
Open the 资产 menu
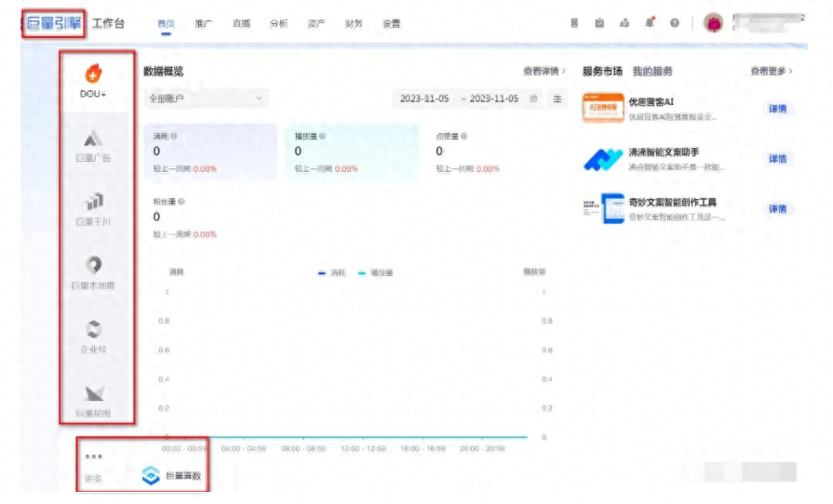pyautogui.click(x=316, y=23)
